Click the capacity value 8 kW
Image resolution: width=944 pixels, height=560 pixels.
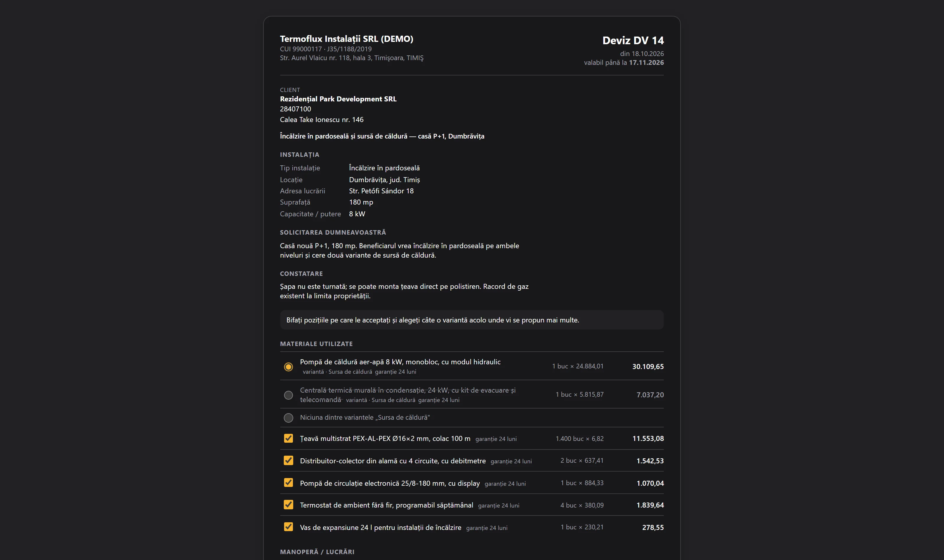click(x=357, y=214)
